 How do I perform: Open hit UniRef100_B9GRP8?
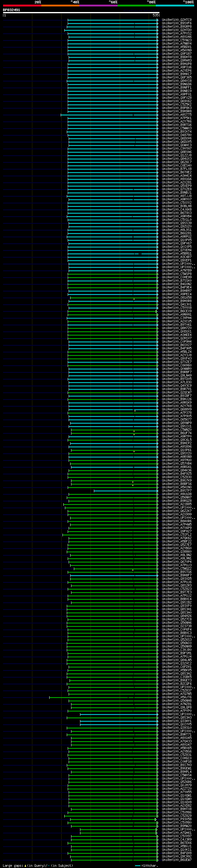176,26
